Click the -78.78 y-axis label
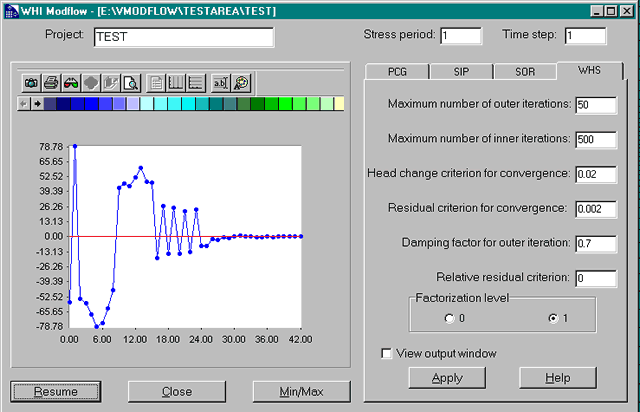The width and height of the screenshot is (640, 412). point(49,326)
